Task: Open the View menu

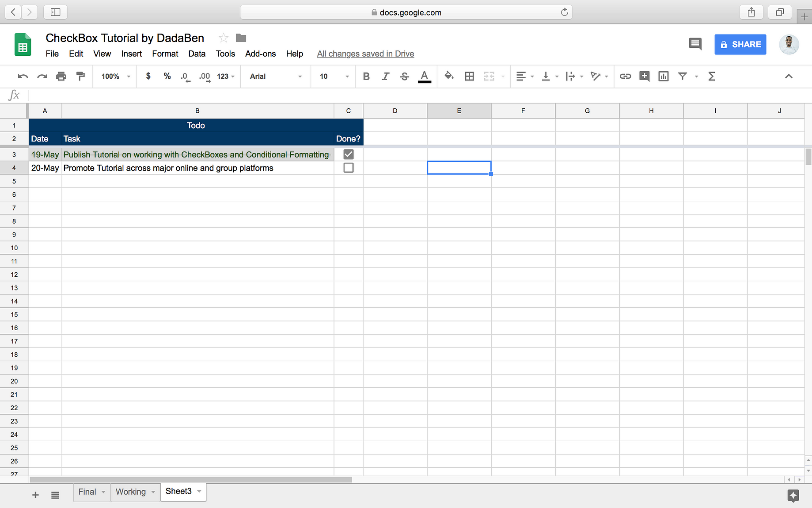Action: click(102, 53)
